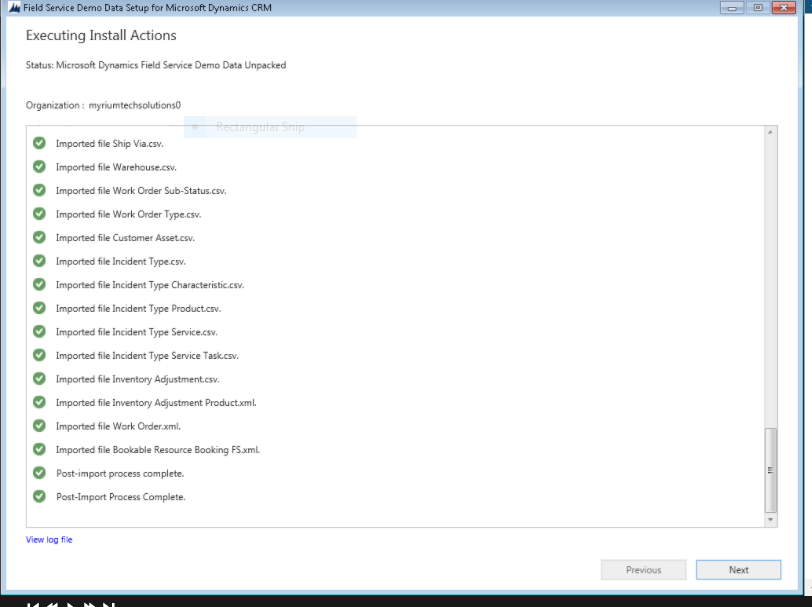
Task: Click green check beside Inventory Adjustment.csv
Action: coord(39,379)
